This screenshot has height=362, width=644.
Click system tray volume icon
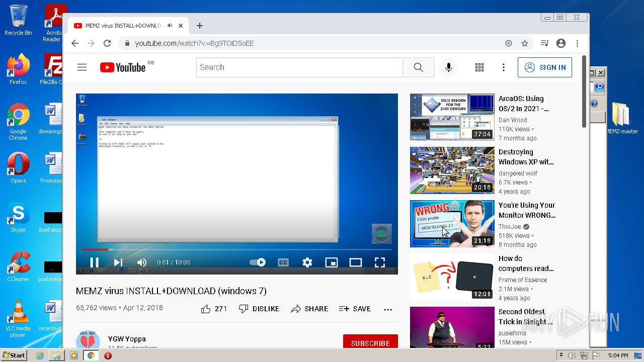572,355
